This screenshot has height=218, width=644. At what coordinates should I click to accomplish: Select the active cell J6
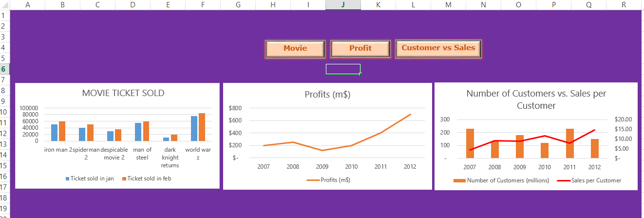point(343,69)
